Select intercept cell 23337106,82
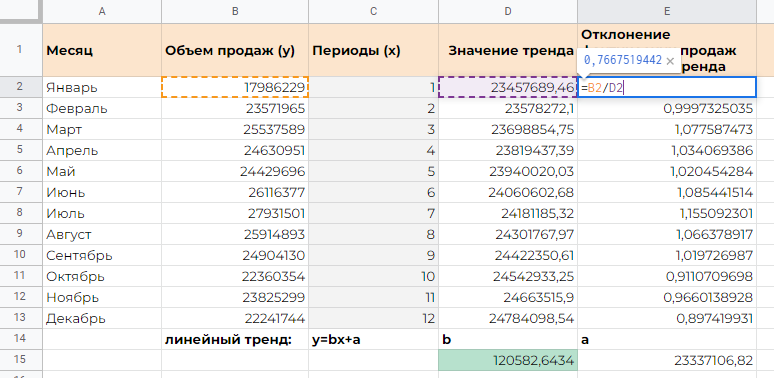 (x=666, y=360)
